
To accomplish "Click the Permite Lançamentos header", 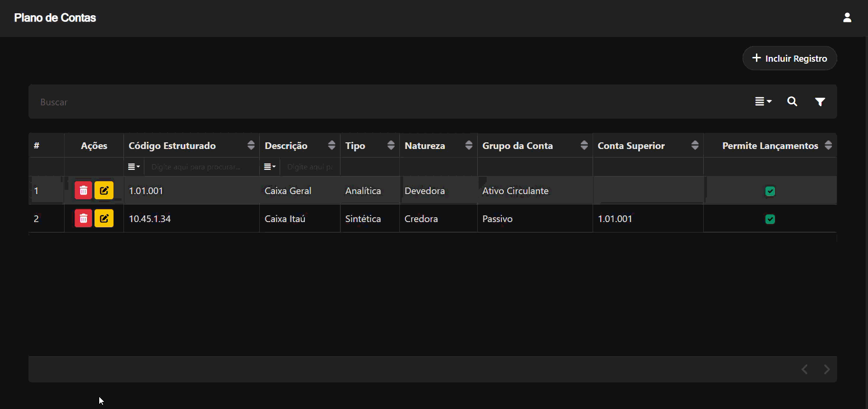I will 770,146.
